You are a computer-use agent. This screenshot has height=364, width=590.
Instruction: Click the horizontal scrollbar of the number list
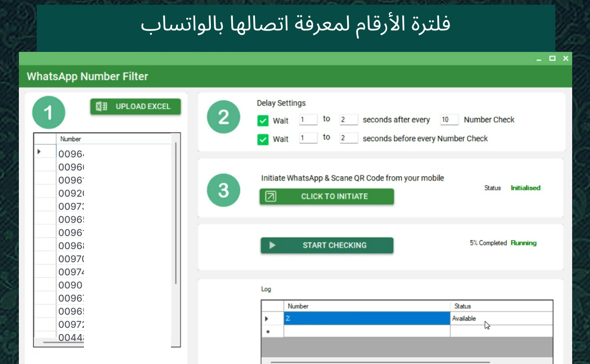click(x=63, y=342)
